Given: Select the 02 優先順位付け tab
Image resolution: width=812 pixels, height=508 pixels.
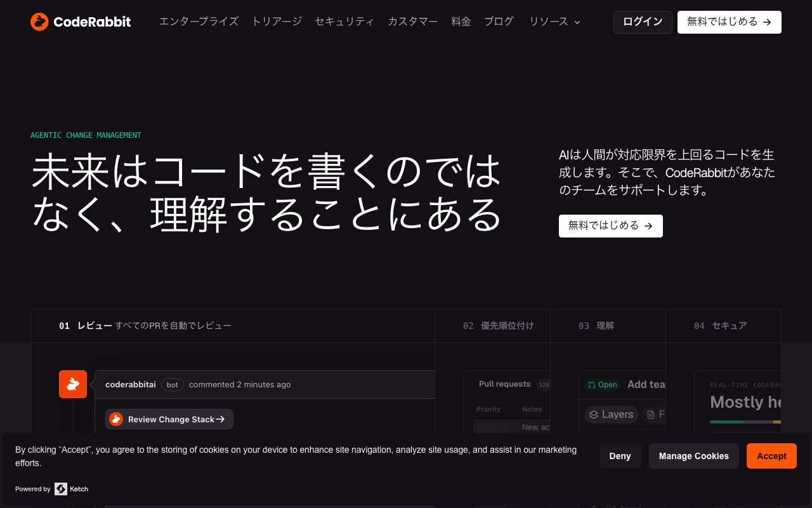Looking at the screenshot, I should tap(493, 326).
